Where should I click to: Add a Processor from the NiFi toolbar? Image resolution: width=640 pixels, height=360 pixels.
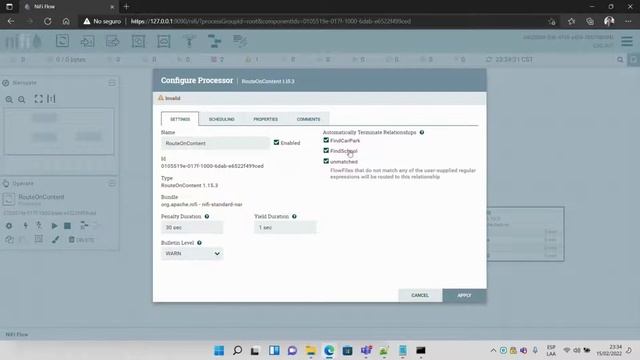[x=62, y=41]
